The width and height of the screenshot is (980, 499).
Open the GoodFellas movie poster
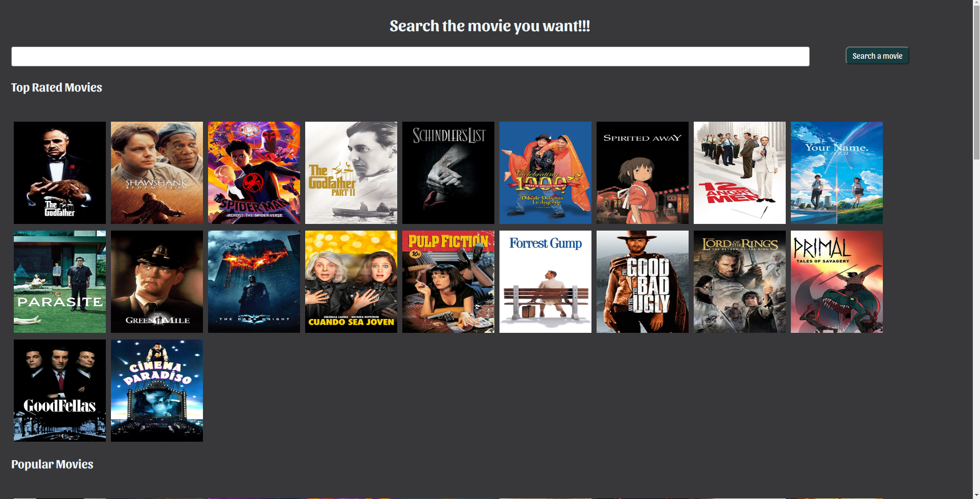coord(60,391)
